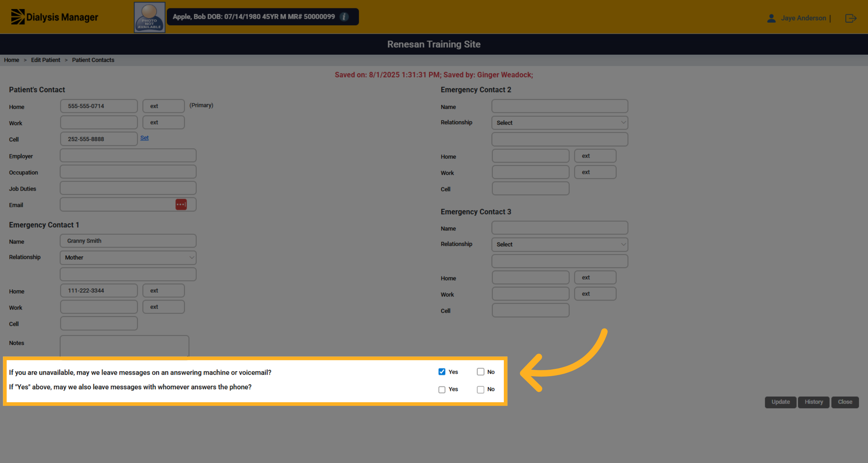Open Emergency Contact 1 Relationship dropdown
868x463 pixels.
coord(128,258)
